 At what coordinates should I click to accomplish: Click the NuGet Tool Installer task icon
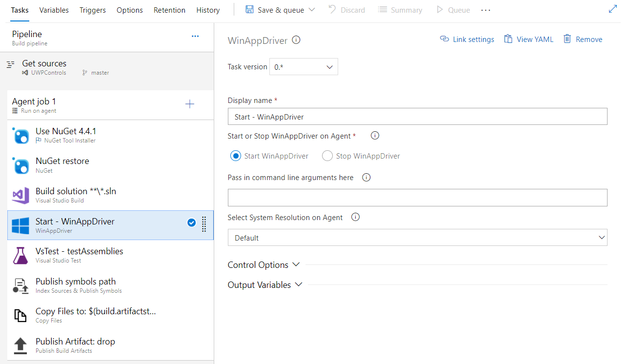pyautogui.click(x=21, y=136)
